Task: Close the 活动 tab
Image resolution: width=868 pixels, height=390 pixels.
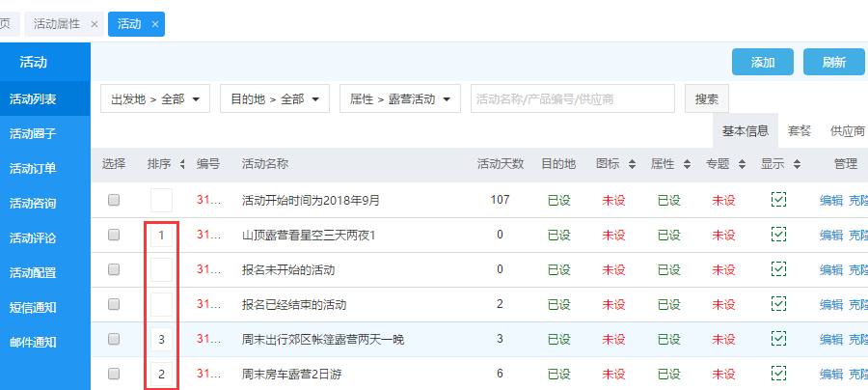Action: coord(154,24)
